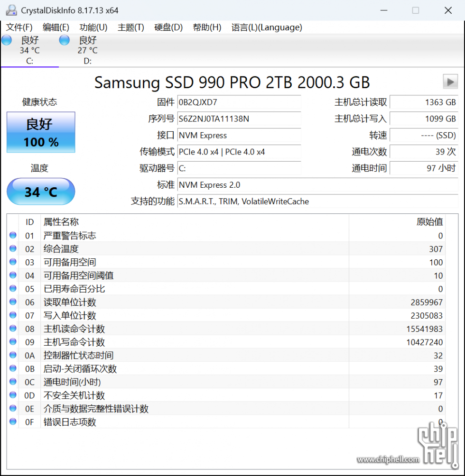The image size is (465, 476).
Task: Switch to the D: disk tab
Action: click(x=87, y=50)
